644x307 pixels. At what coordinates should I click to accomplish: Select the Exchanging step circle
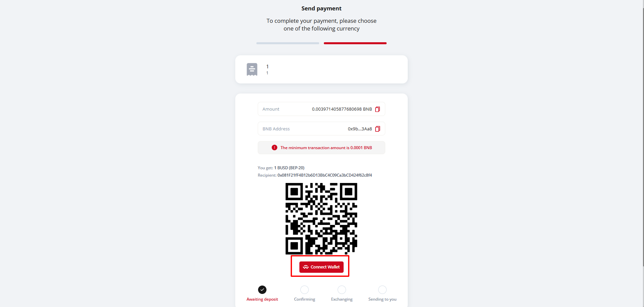click(342, 290)
